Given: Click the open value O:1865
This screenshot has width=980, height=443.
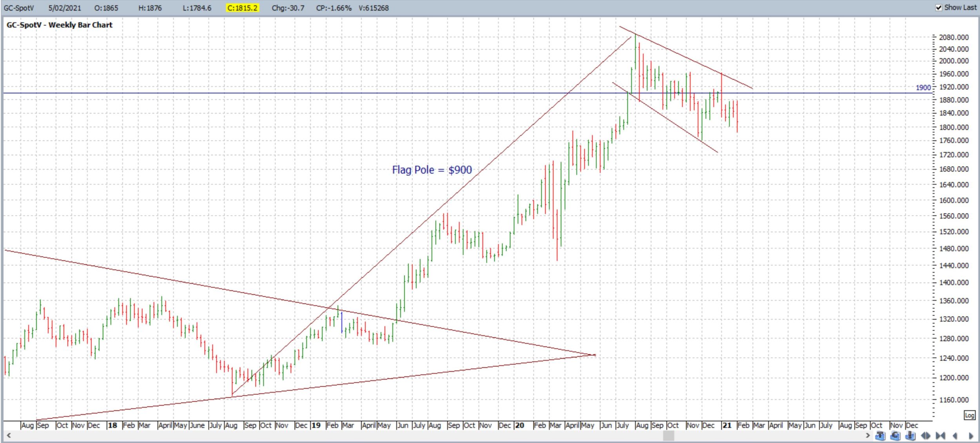Looking at the screenshot, I should tap(106, 8).
